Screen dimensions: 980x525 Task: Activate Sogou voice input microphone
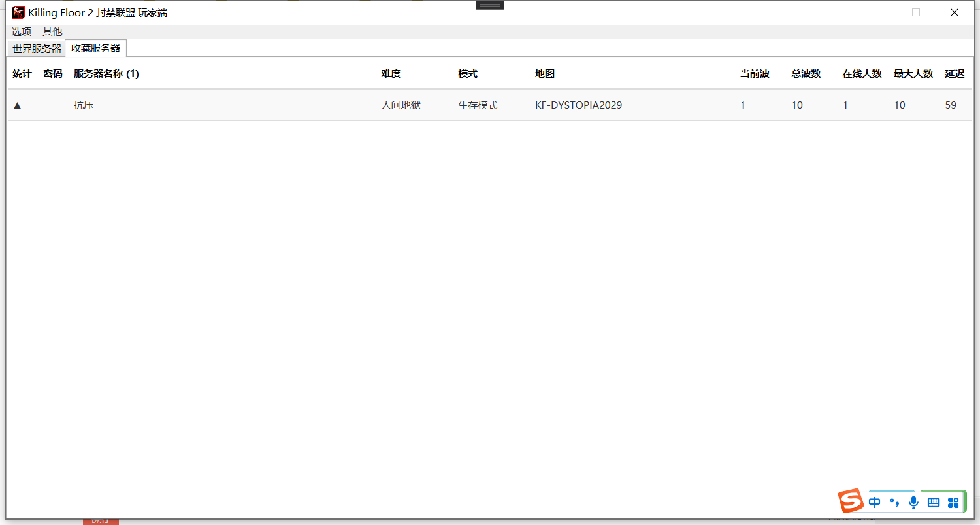tap(913, 502)
